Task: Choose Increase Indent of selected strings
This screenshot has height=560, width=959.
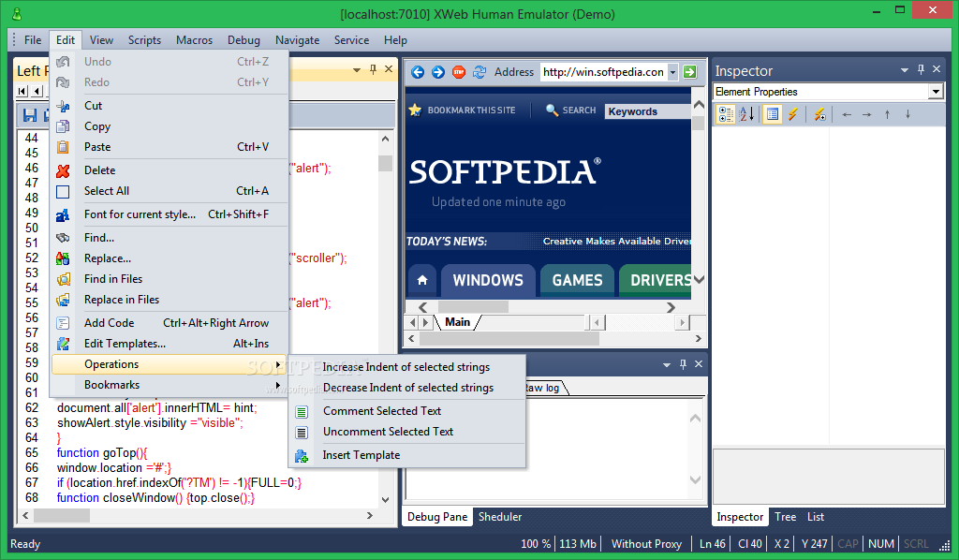Action: (406, 367)
